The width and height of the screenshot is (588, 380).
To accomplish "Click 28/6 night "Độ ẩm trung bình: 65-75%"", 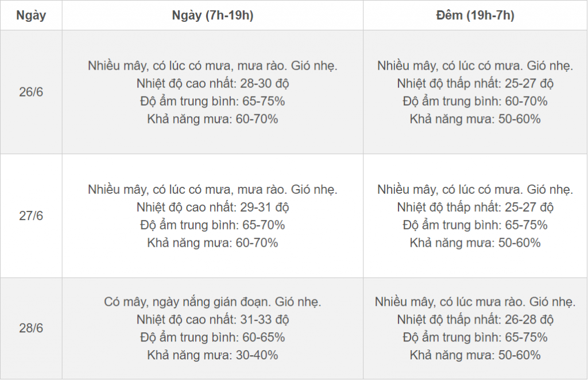I will [475, 337].
